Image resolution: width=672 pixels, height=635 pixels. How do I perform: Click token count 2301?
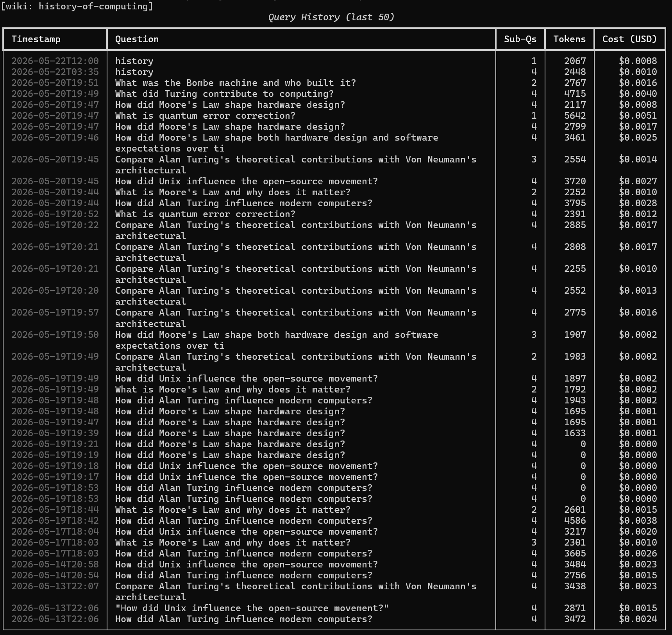coord(575,542)
